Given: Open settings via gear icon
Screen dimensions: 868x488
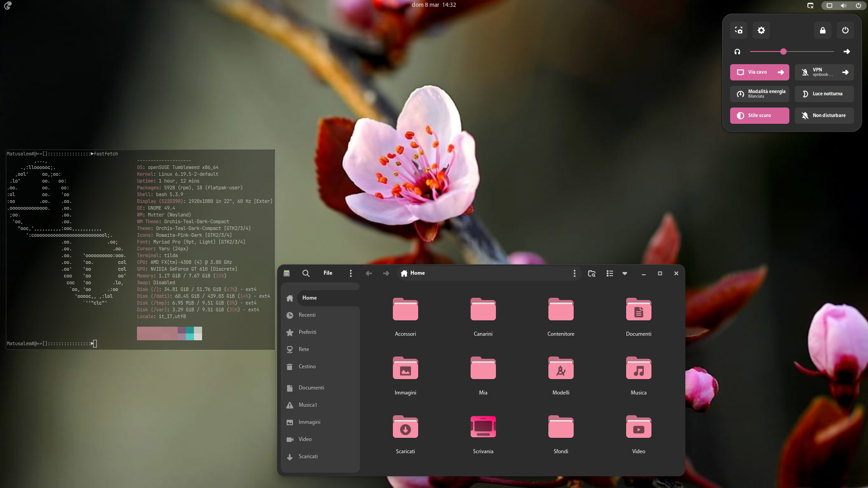Looking at the screenshot, I should click(761, 30).
